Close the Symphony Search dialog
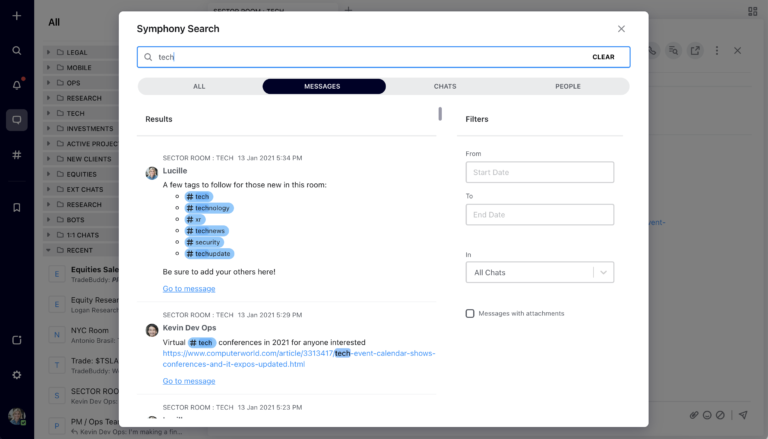 click(x=621, y=29)
